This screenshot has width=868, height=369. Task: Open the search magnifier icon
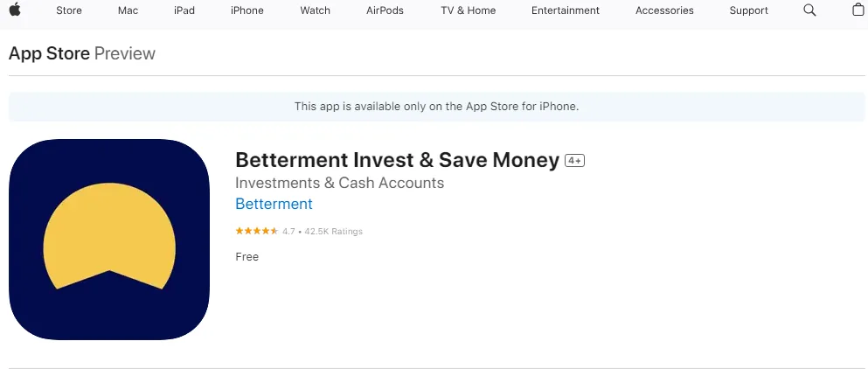tap(809, 10)
